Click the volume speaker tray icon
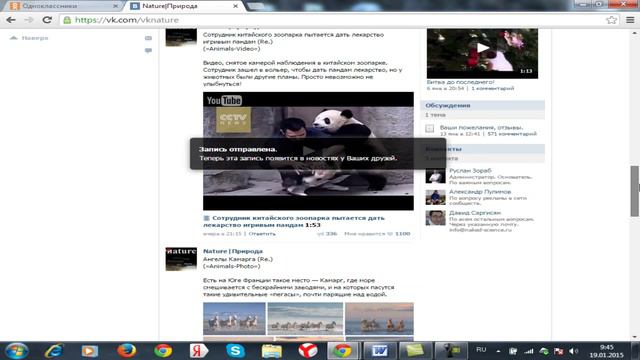This screenshot has height=360, width=640. [573, 351]
